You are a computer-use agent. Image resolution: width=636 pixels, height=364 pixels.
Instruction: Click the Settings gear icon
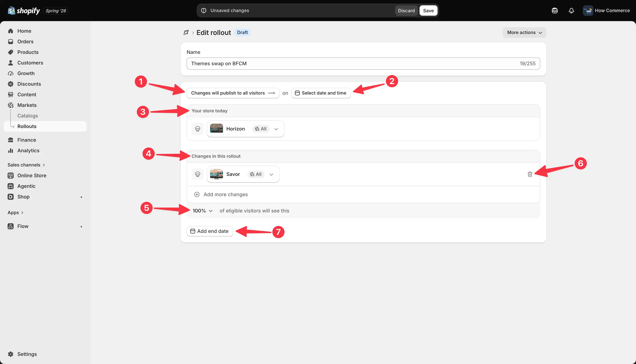pos(11,354)
